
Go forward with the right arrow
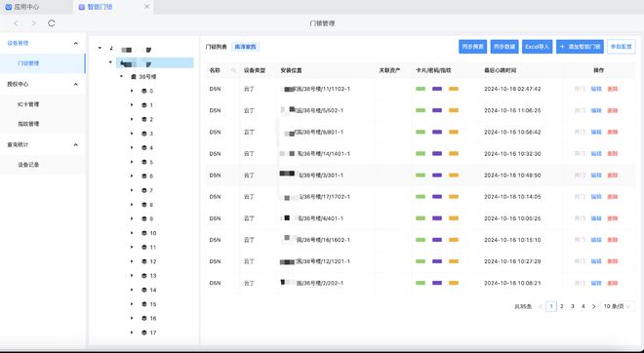pyautogui.click(x=34, y=23)
